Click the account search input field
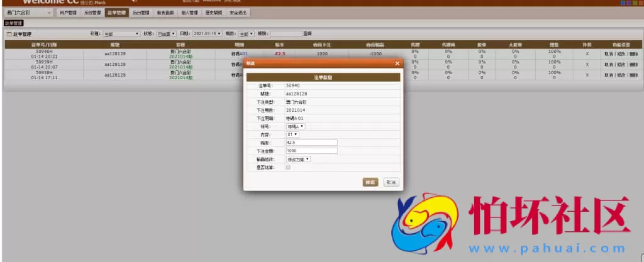644x262 pixels. tap(286, 34)
